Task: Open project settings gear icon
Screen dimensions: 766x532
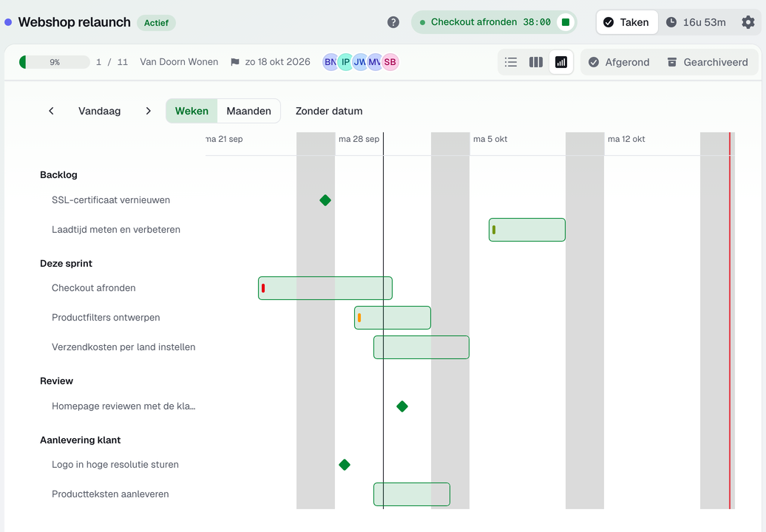Action: pyautogui.click(x=748, y=22)
